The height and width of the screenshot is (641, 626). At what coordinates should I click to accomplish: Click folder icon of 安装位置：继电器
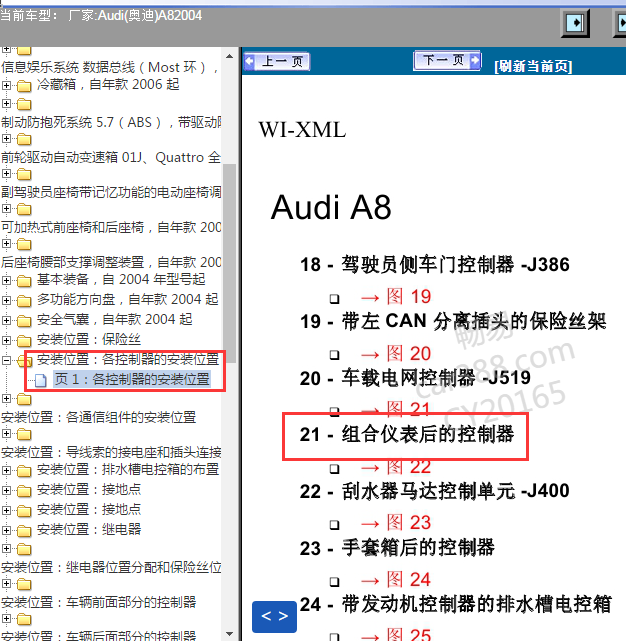(24, 531)
